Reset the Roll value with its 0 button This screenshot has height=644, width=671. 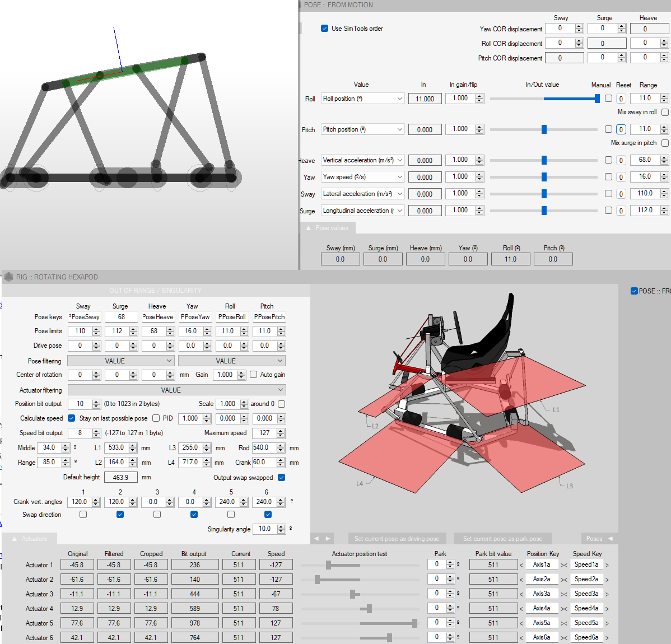tap(621, 99)
